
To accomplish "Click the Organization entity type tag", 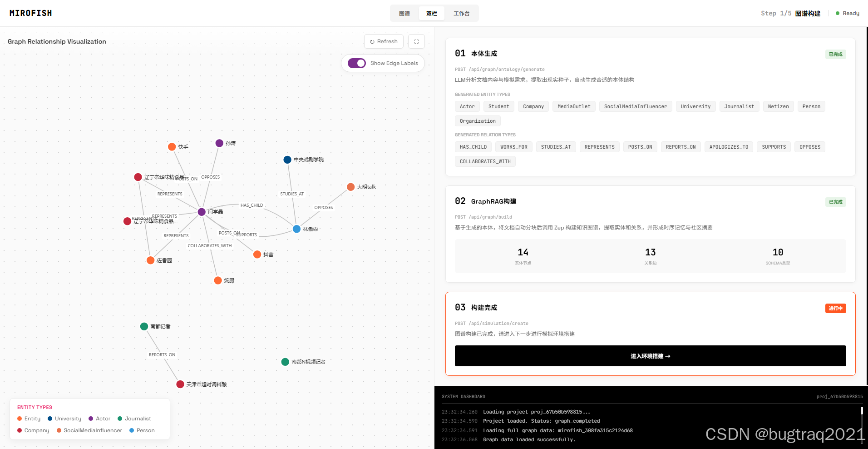I will click(x=478, y=121).
